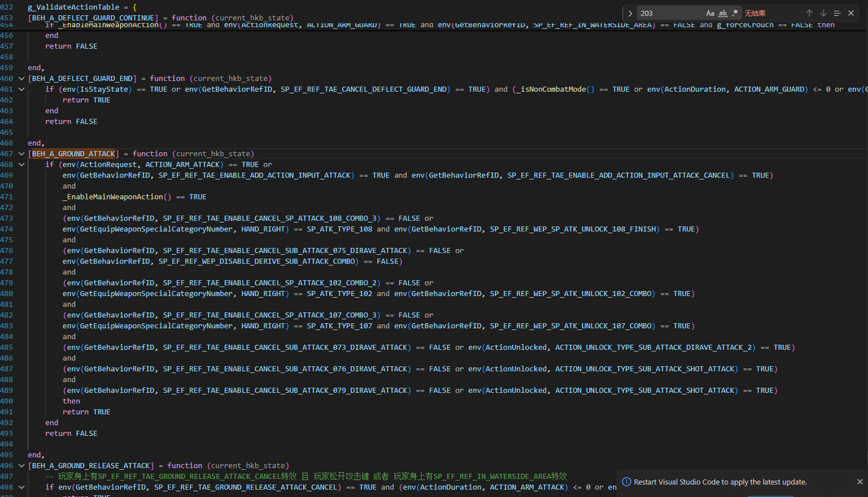Click ACTION_UNLOCK_TYPE_SUB_ATTACK_DIRAVE_ATTACK_2 on line 485
The image size is (868, 497).
click(x=655, y=348)
